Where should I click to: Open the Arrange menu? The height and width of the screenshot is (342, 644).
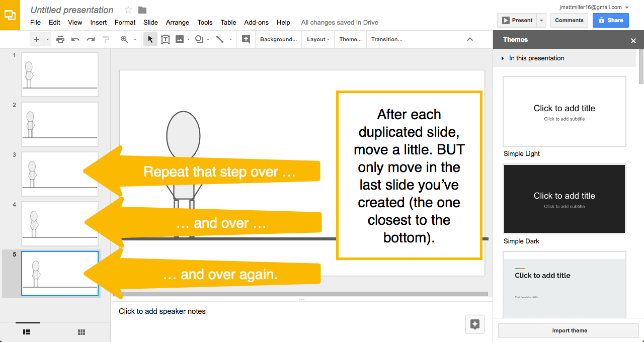click(178, 22)
